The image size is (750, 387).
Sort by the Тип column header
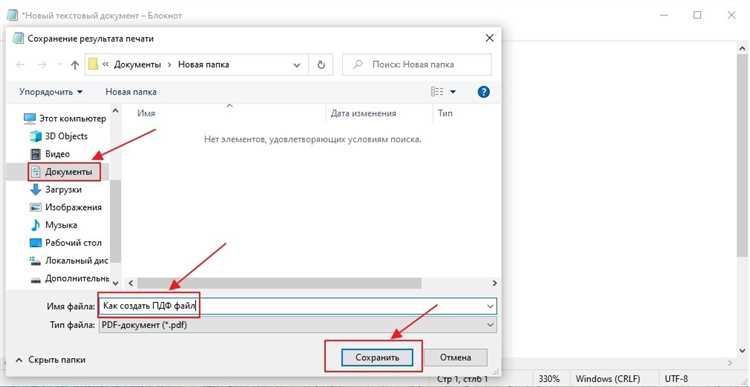445,114
